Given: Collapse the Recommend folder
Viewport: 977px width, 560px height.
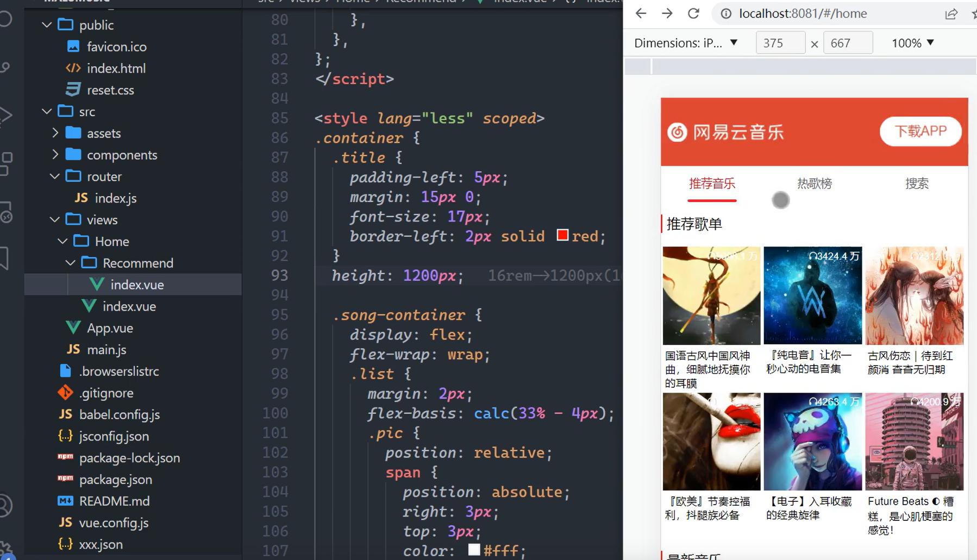Looking at the screenshot, I should [x=70, y=263].
